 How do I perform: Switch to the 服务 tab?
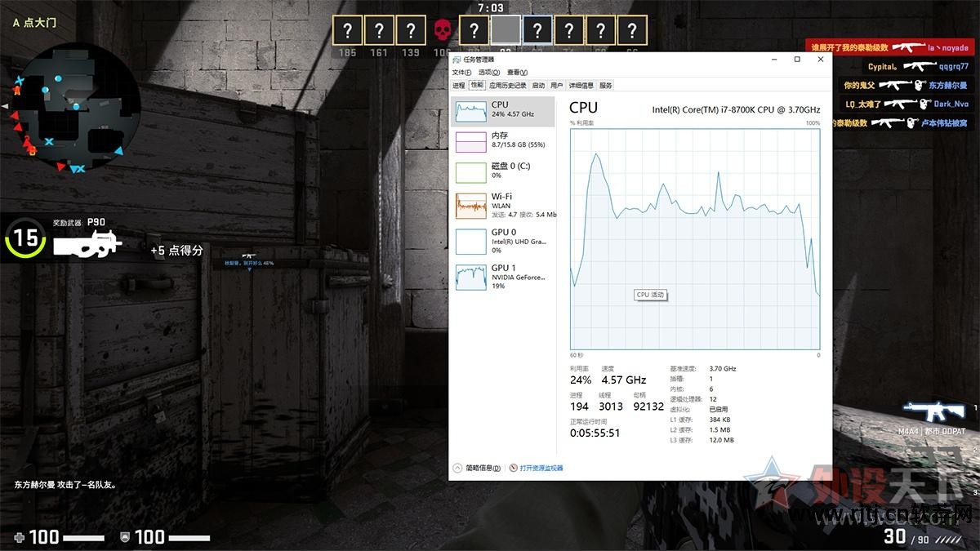(x=605, y=85)
